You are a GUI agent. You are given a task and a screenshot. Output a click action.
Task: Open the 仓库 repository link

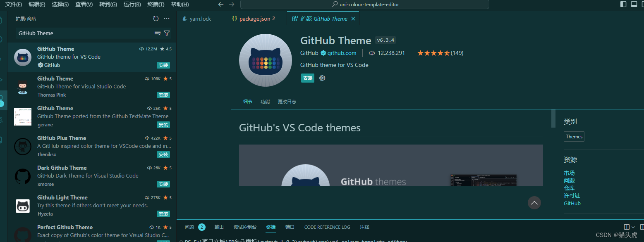pyautogui.click(x=569, y=188)
